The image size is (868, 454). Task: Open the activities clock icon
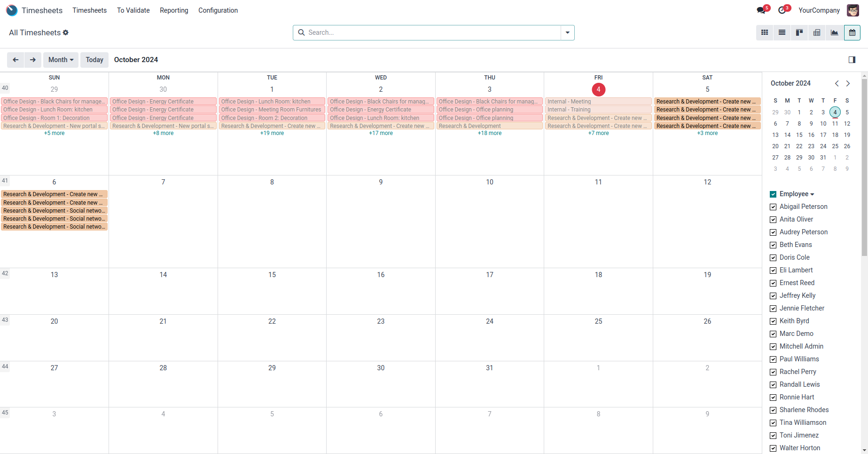(x=782, y=10)
